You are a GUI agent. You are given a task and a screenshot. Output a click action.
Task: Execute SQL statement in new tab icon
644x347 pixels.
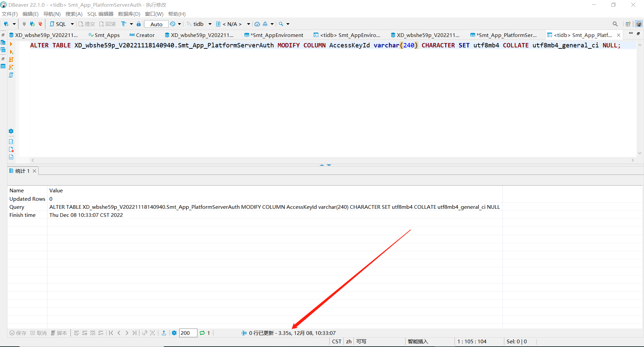[x=11, y=52]
